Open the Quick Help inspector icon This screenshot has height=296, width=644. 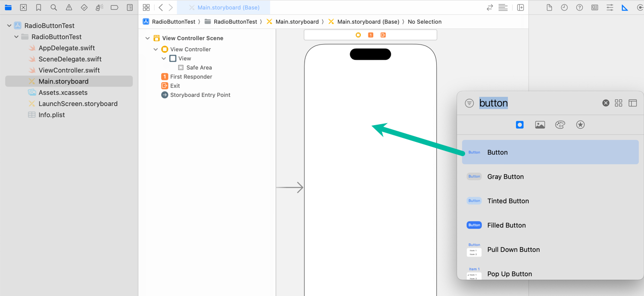(x=579, y=8)
